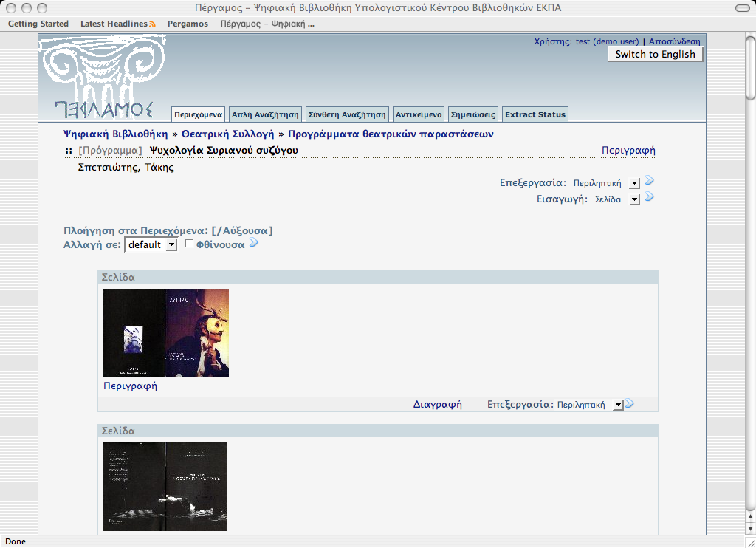Click the Pergamos column logo
The width and height of the screenshot is (756, 548).
pos(103,78)
